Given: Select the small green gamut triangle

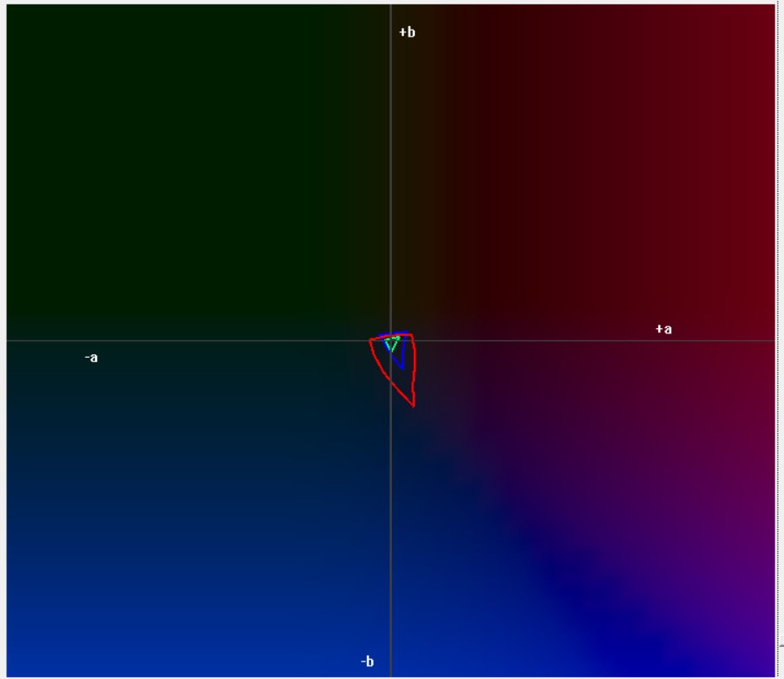Looking at the screenshot, I should 392,344.
